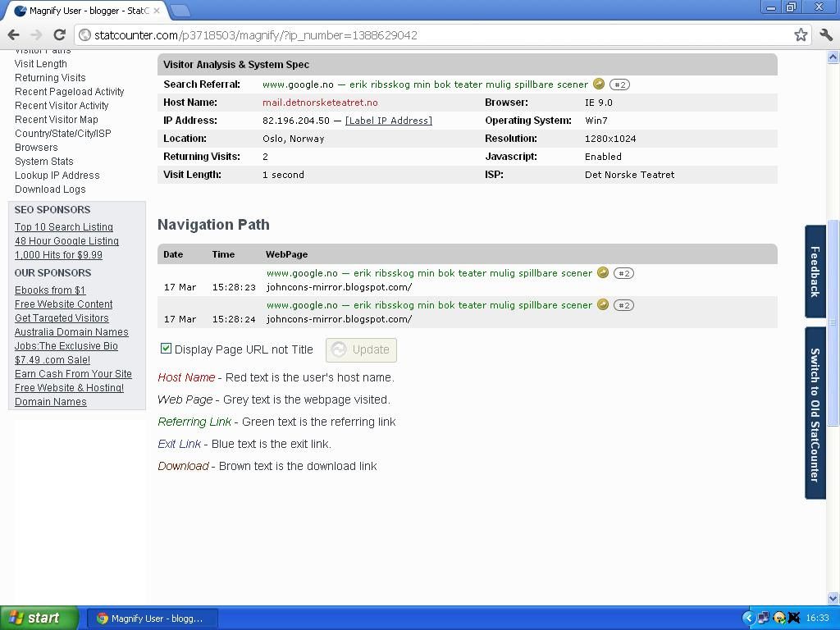Click $7.49 .com Sale! link
This screenshot has height=630, width=840.
point(52,360)
